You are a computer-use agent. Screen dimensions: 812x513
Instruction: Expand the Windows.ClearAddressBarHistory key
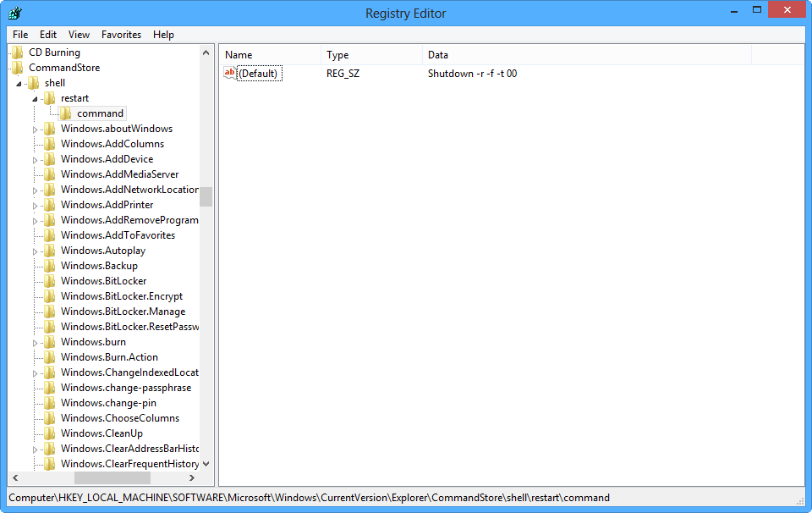[35, 450]
